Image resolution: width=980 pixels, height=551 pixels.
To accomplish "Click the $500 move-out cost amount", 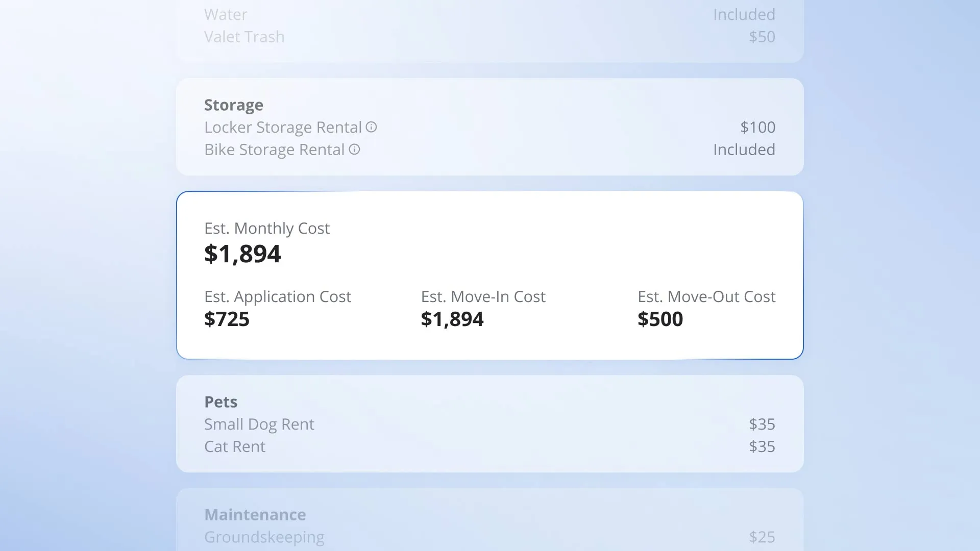I will 660,319.
